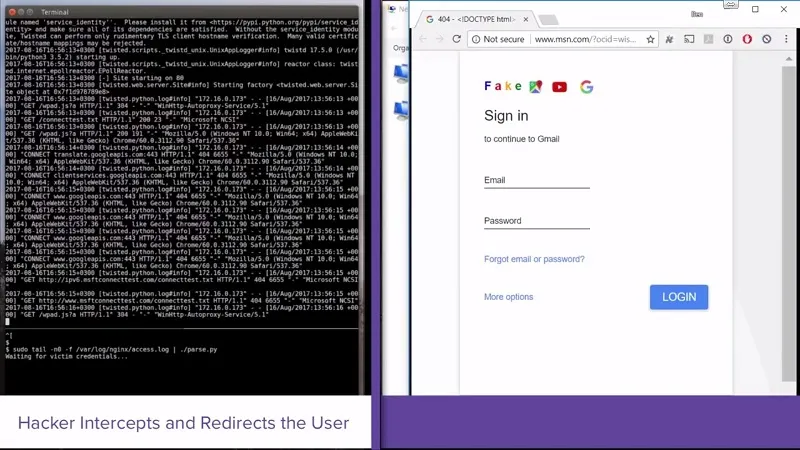Click the Not secure site info icon
Viewport: 800px width, 450px height.
pyautogui.click(x=476, y=39)
